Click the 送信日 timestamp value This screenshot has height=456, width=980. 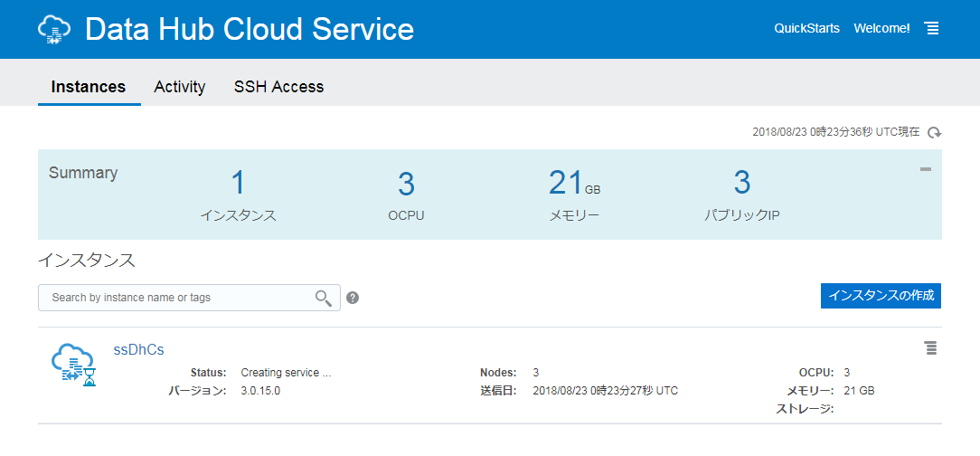click(x=605, y=391)
